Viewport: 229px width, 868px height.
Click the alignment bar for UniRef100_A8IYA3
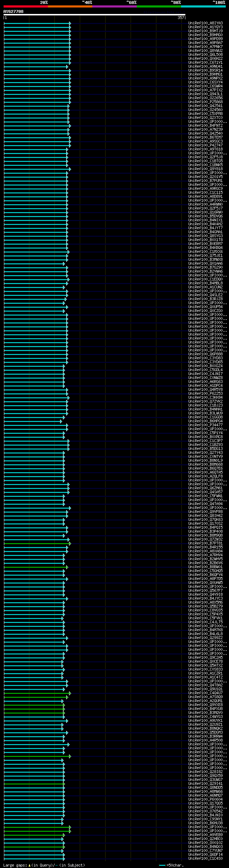pyautogui.click(x=37, y=23)
